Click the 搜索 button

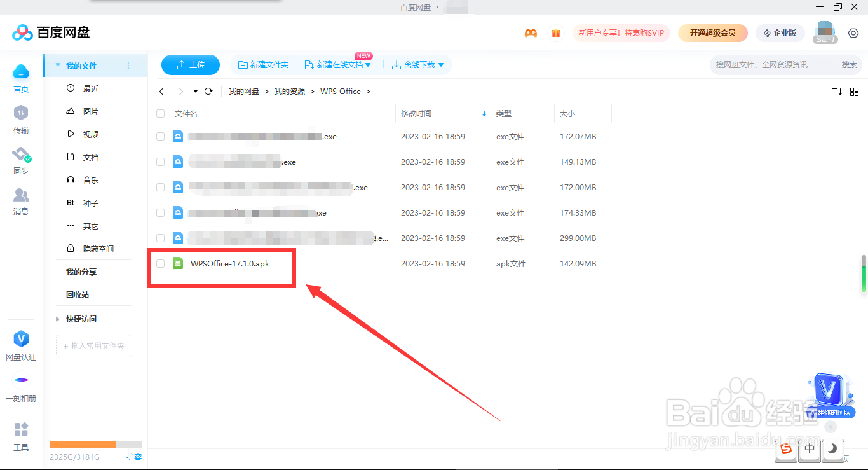click(x=850, y=64)
